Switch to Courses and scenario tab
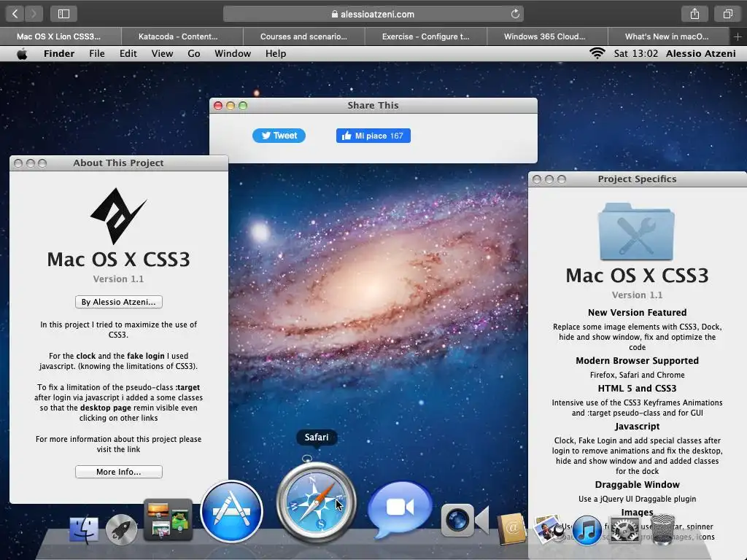The image size is (747, 560). pos(304,36)
